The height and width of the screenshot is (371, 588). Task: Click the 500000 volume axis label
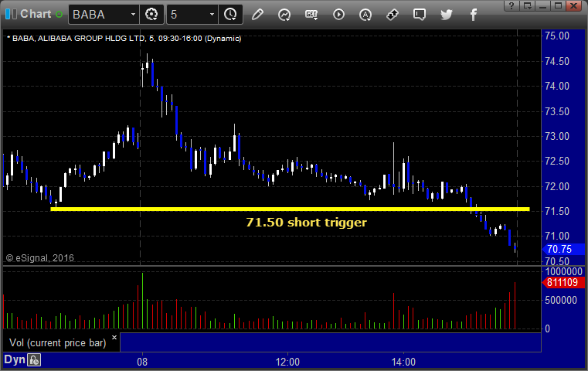(x=561, y=300)
